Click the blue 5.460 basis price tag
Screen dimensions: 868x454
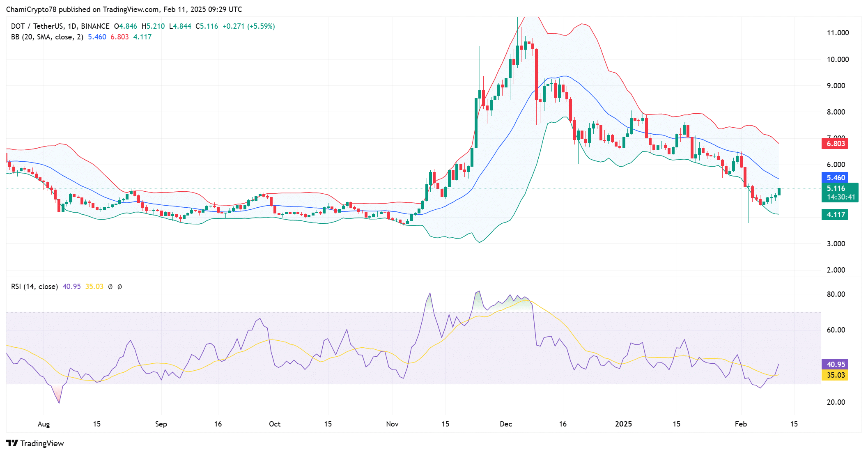835,178
